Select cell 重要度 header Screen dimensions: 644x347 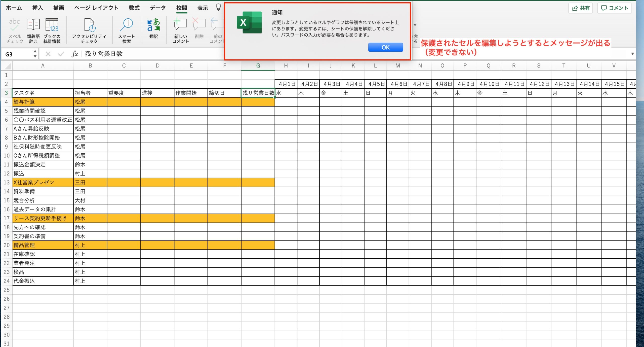tap(124, 93)
